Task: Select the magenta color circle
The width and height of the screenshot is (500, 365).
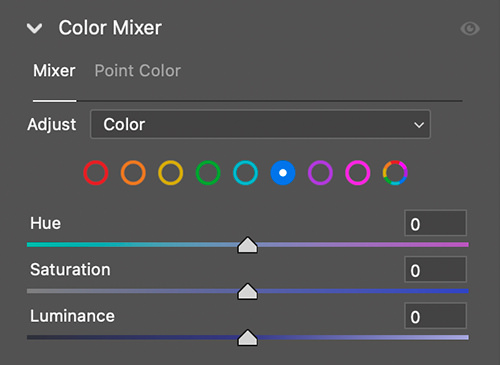Action: (358, 173)
